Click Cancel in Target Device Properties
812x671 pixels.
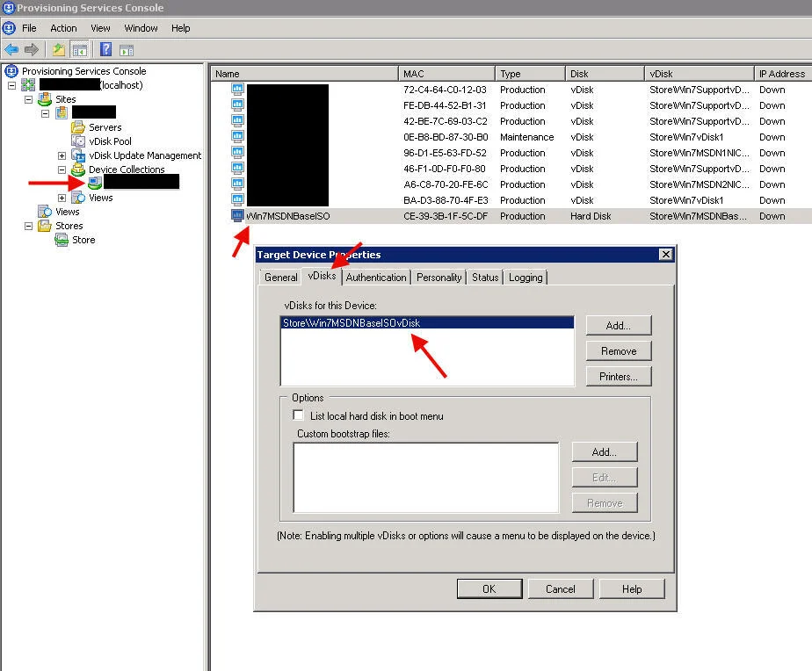(561, 589)
